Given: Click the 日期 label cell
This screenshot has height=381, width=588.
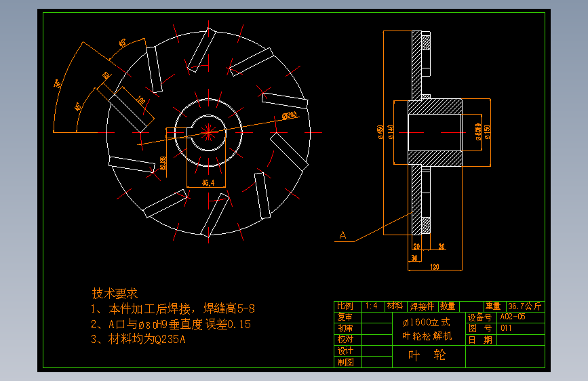Looking at the screenshot, I should (x=480, y=340).
